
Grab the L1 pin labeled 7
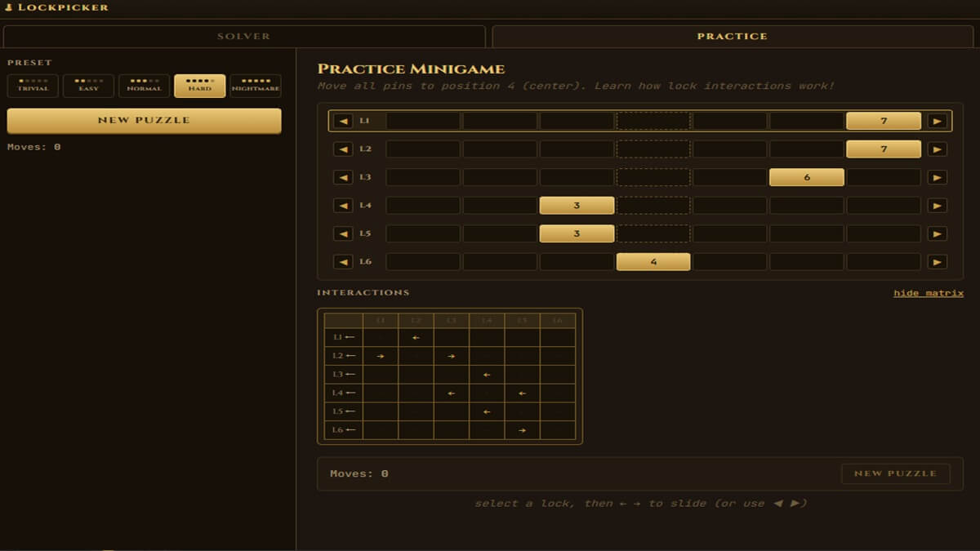(x=884, y=121)
